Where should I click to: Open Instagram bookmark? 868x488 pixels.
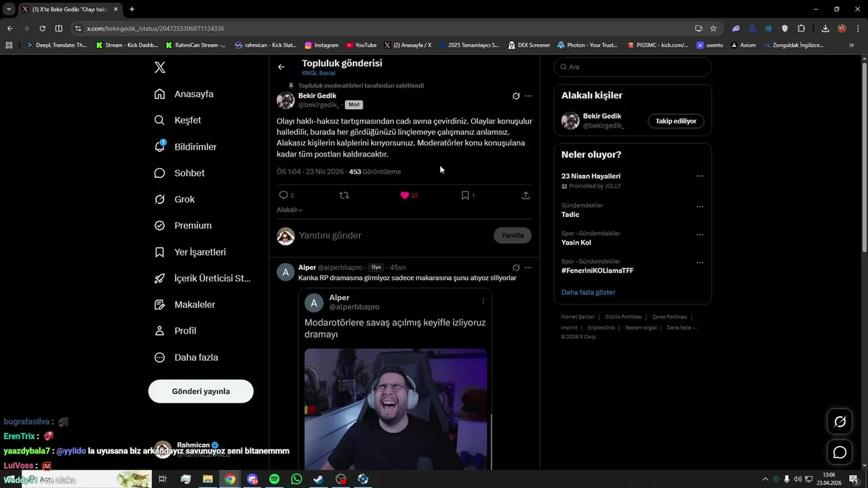[x=321, y=45]
